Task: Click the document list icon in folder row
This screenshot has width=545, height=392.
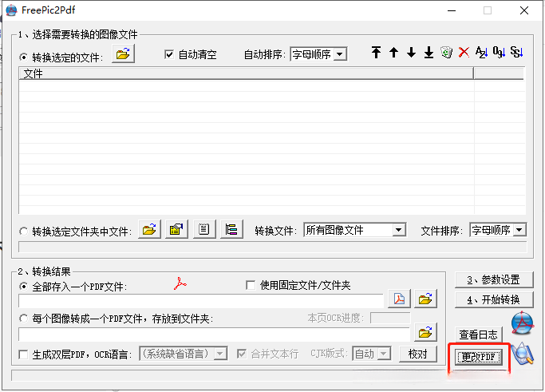Action: pos(204,229)
